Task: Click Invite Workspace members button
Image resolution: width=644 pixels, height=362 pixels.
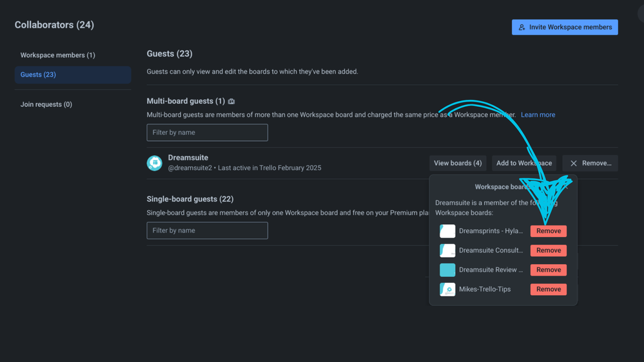Action: 565,27
